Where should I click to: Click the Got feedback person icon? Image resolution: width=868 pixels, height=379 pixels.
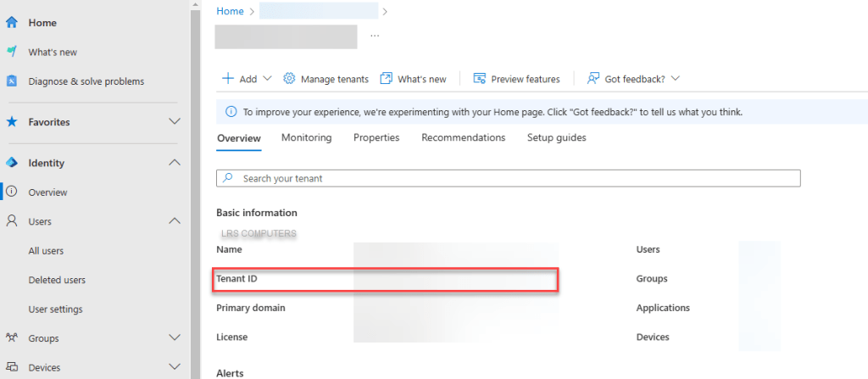click(x=593, y=79)
